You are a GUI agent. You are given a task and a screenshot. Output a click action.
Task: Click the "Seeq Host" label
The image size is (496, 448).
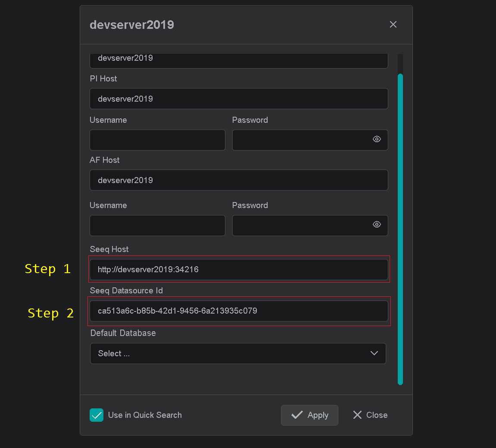pos(109,249)
